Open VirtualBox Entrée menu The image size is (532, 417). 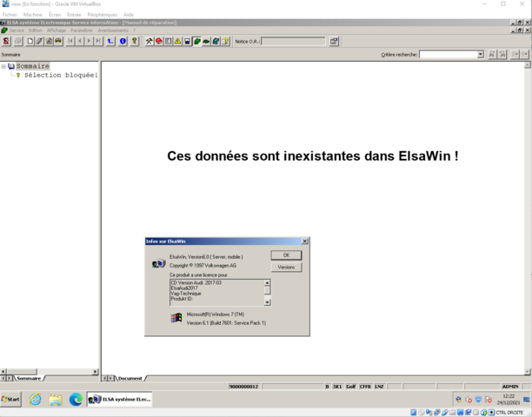(x=74, y=15)
